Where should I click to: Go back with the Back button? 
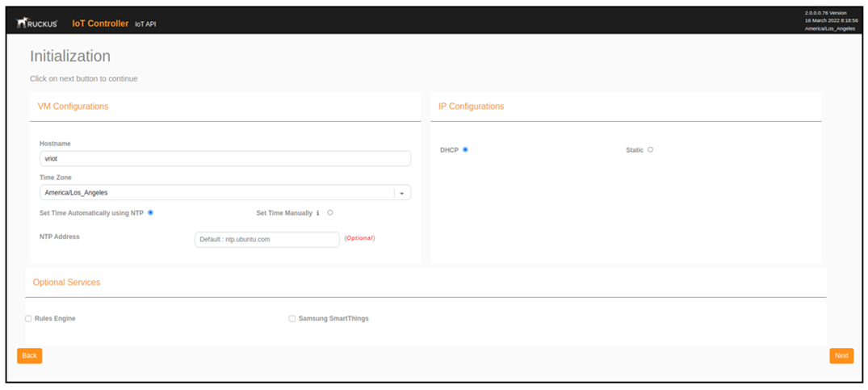[x=29, y=356]
